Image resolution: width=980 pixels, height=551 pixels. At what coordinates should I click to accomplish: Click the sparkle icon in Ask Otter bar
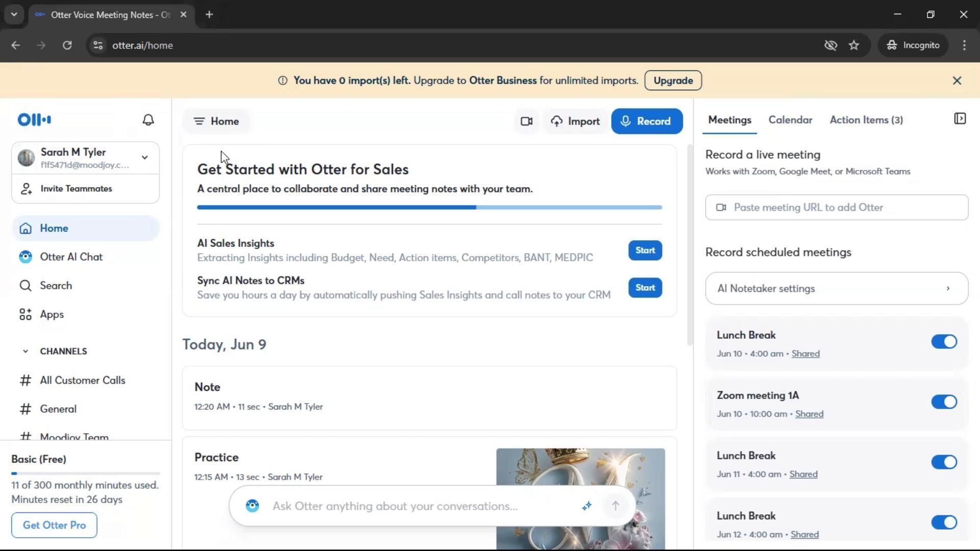(x=586, y=506)
